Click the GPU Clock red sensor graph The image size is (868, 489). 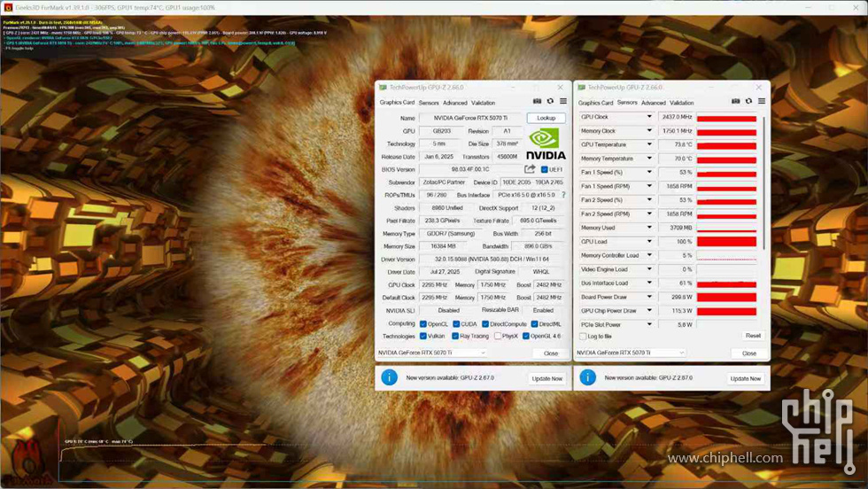tap(726, 118)
